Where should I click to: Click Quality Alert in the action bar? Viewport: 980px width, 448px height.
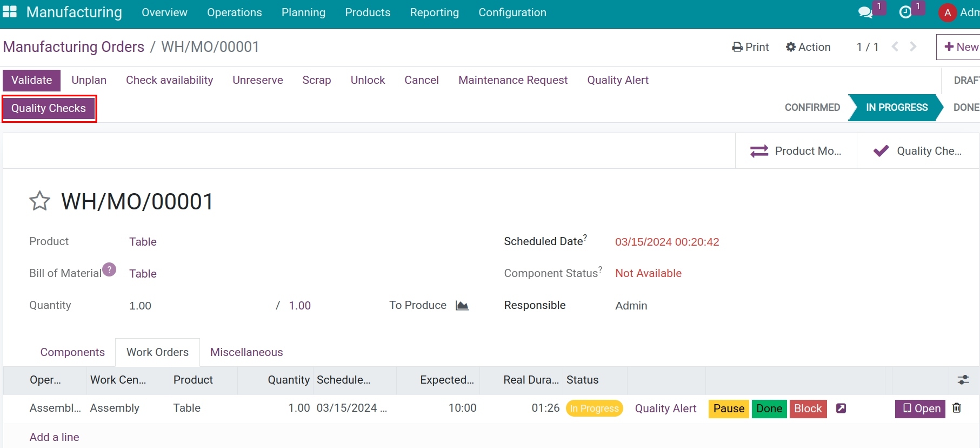pyautogui.click(x=618, y=80)
